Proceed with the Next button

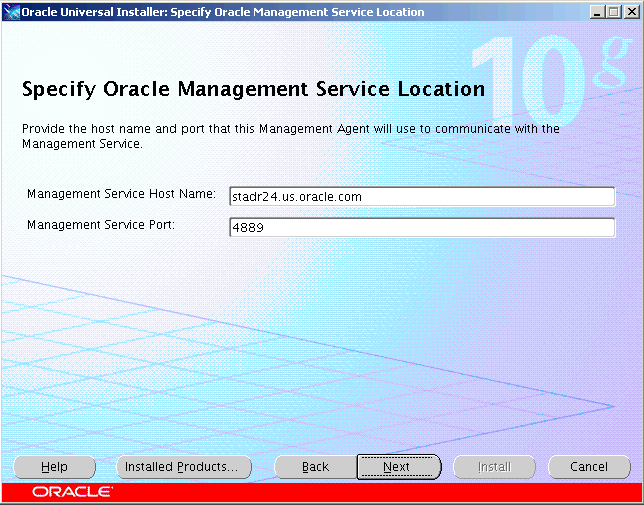coord(398,467)
